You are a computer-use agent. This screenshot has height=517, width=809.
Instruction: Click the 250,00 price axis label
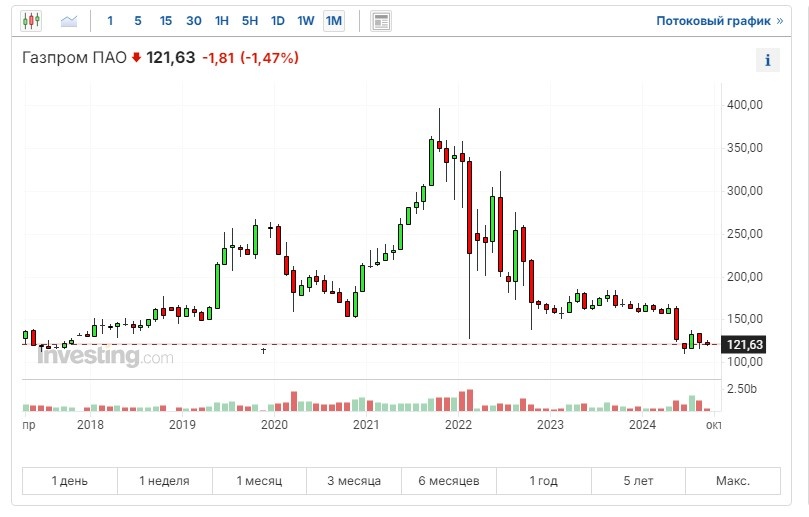pyautogui.click(x=745, y=234)
